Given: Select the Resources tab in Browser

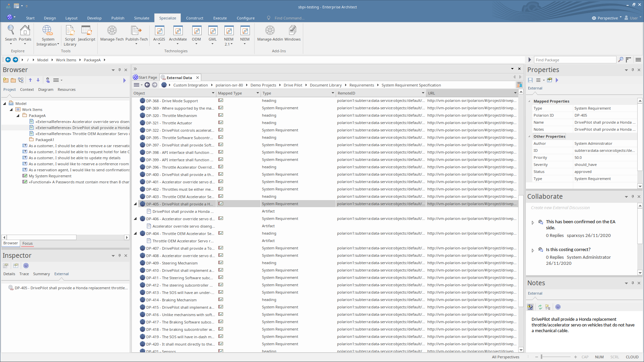Looking at the screenshot, I should (66, 89).
